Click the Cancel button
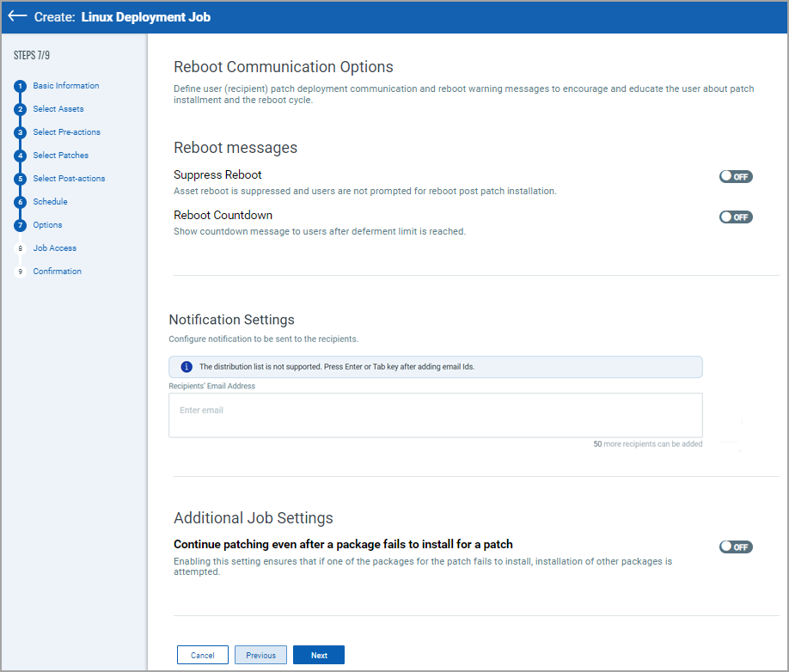This screenshot has width=789, height=672. [202, 655]
